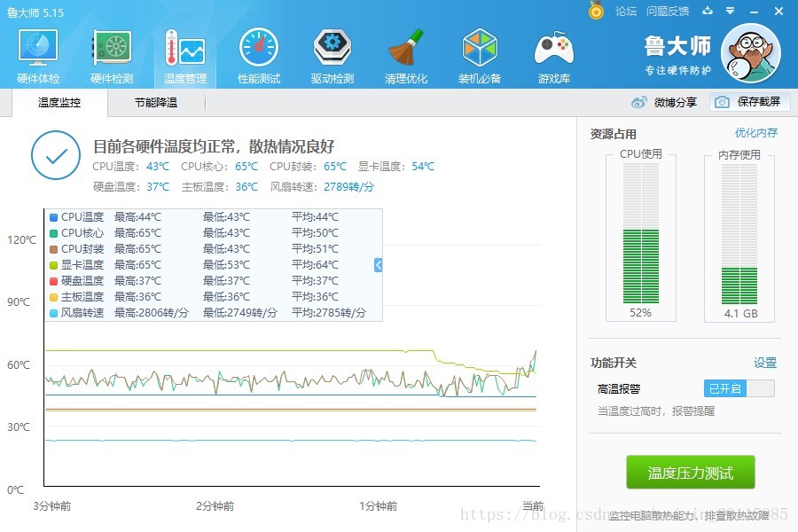Minimize the 鲁大师 window

[755, 12]
